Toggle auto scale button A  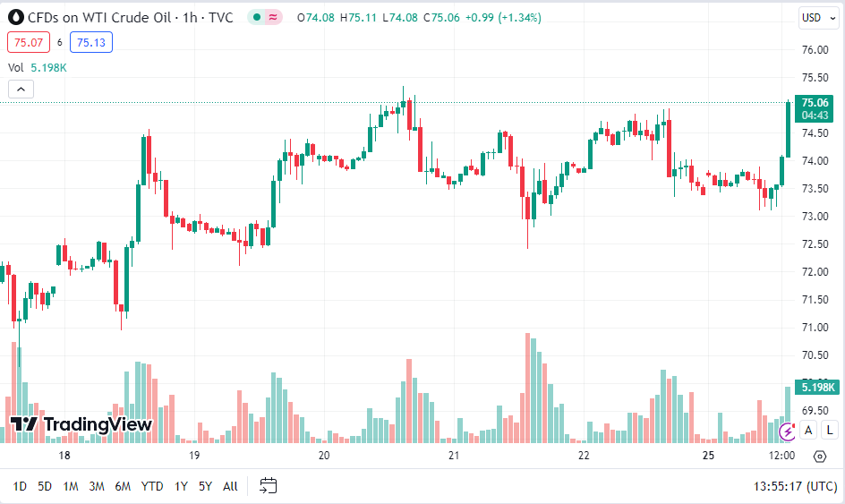click(808, 431)
